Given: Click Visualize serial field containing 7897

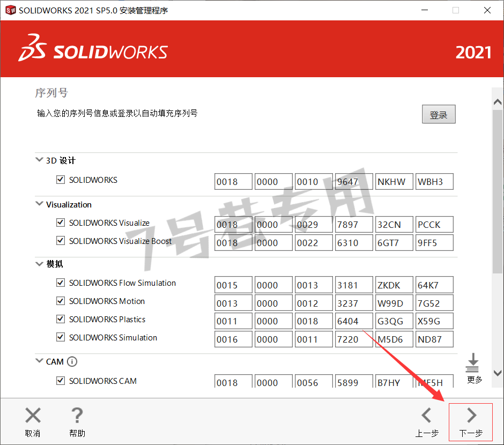Looking at the screenshot, I should point(354,225).
